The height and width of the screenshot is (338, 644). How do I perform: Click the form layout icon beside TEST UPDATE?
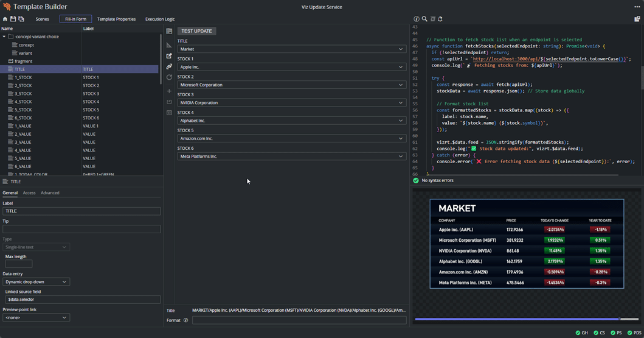169,31
